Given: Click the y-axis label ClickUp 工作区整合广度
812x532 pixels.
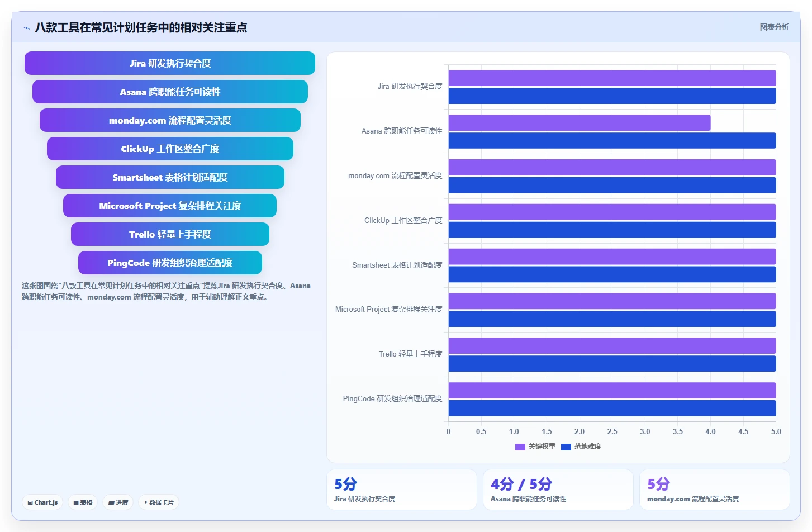Looking at the screenshot, I should 403,221.
